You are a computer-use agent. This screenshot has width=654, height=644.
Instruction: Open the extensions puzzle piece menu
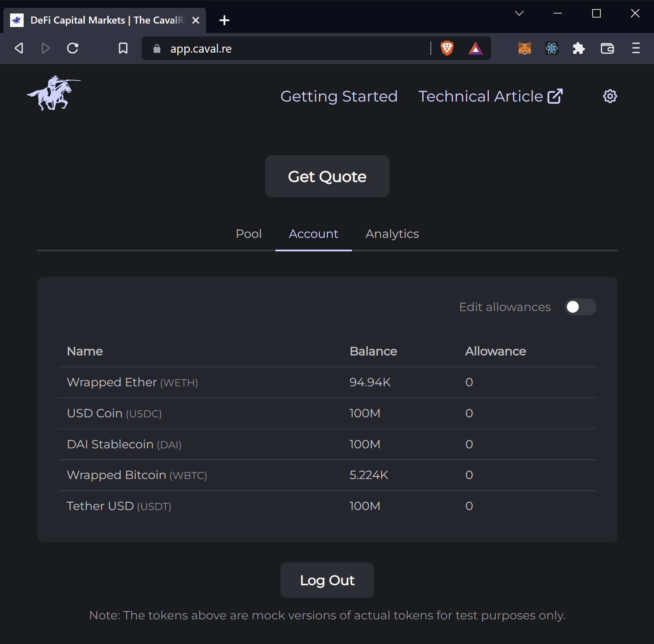point(578,48)
